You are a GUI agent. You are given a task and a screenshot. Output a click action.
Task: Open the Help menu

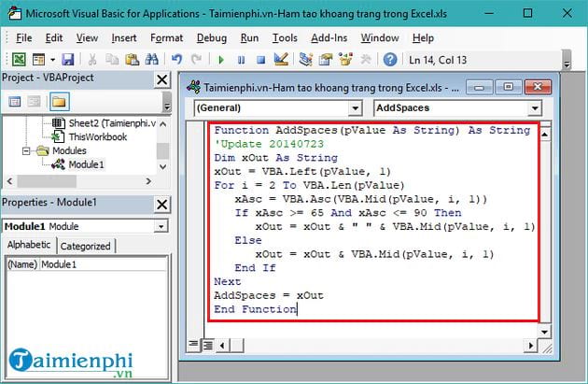(423, 38)
